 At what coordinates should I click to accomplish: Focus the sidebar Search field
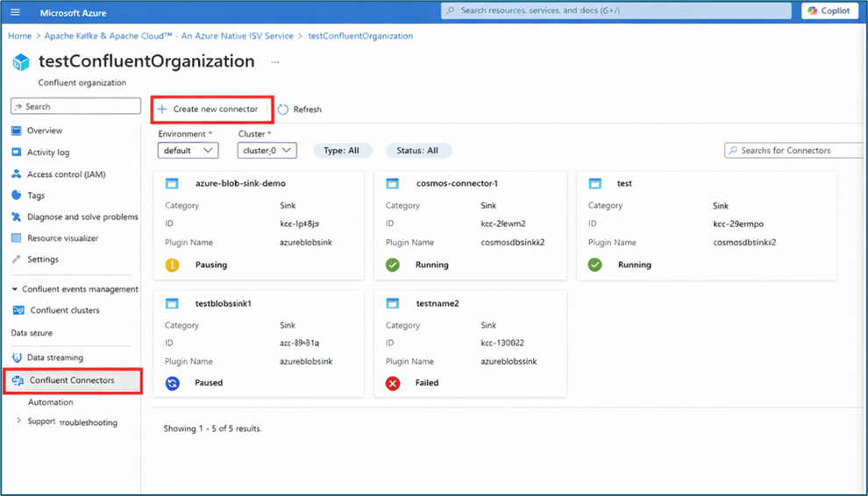pos(75,106)
